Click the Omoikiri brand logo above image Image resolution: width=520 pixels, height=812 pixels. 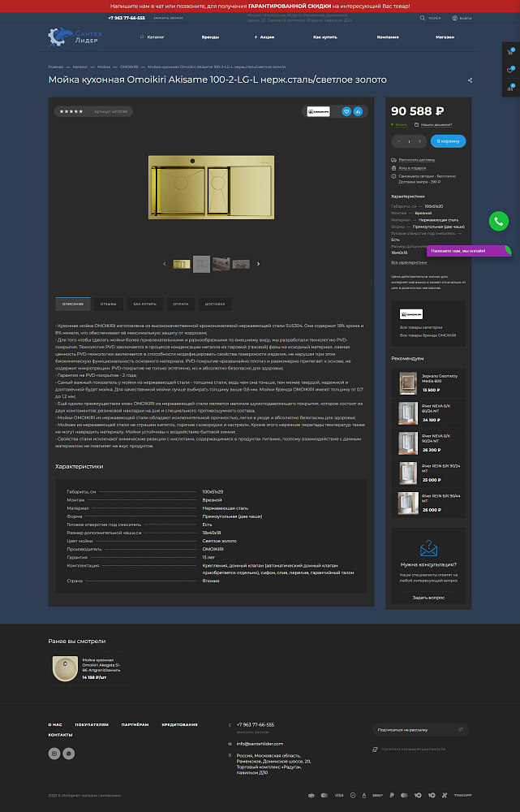(318, 111)
